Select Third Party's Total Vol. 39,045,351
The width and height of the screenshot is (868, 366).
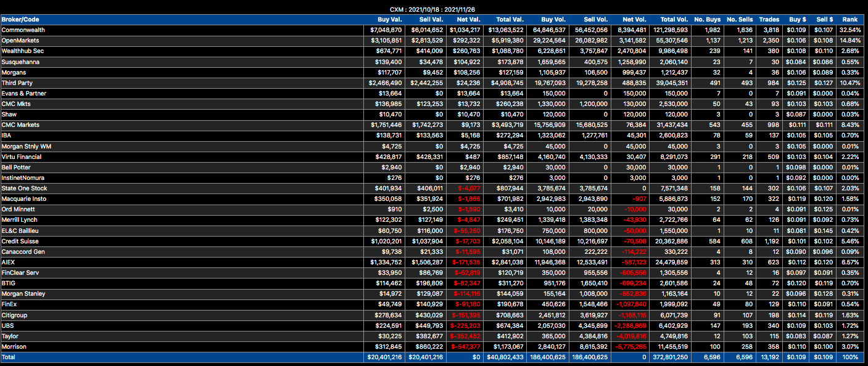[x=673, y=83]
